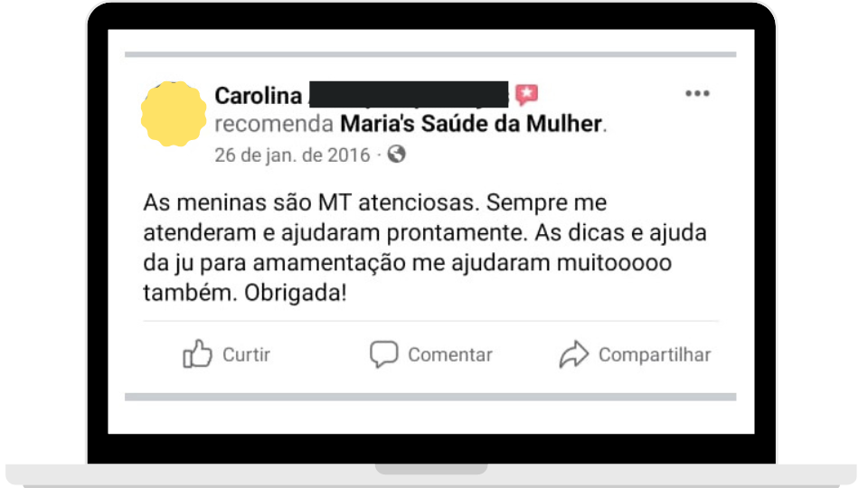Click the 26 de jan. de 2016 timestamp

pyautogui.click(x=292, y=155)
